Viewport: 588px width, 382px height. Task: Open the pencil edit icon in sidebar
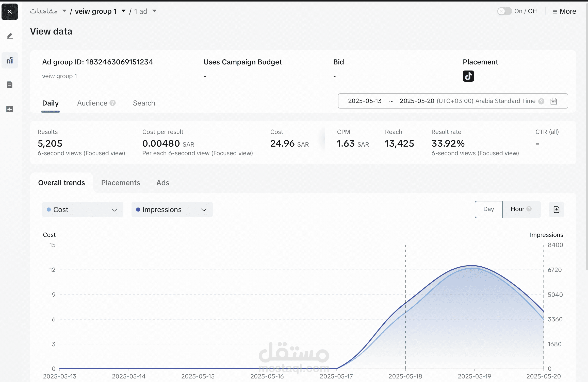(10, 36)
